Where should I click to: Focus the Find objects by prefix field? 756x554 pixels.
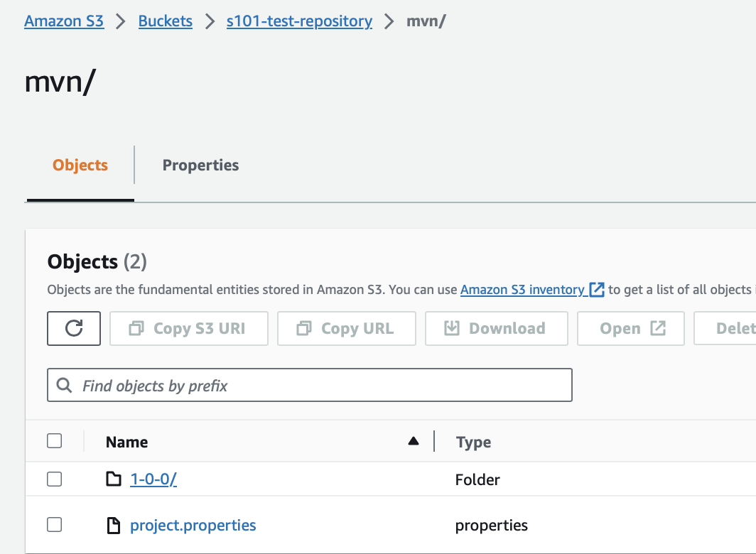point(310,385)
